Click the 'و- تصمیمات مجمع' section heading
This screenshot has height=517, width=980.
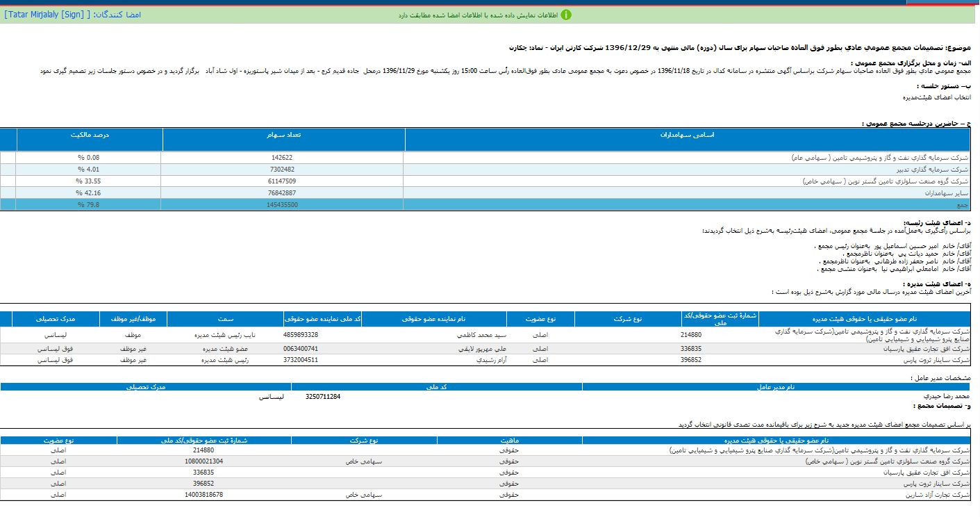tap(943, 406)
